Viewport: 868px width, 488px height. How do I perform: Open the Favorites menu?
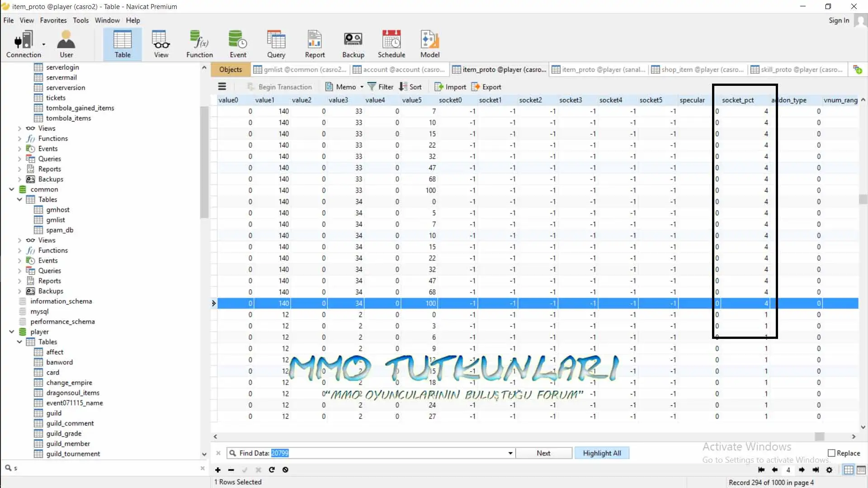click(x=53, y=20)
